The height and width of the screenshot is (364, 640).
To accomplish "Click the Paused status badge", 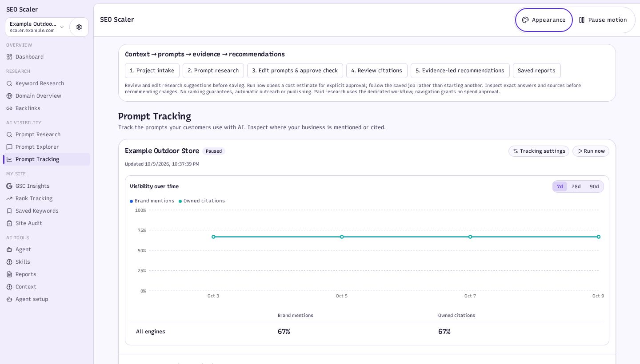I will coord(214,151).
